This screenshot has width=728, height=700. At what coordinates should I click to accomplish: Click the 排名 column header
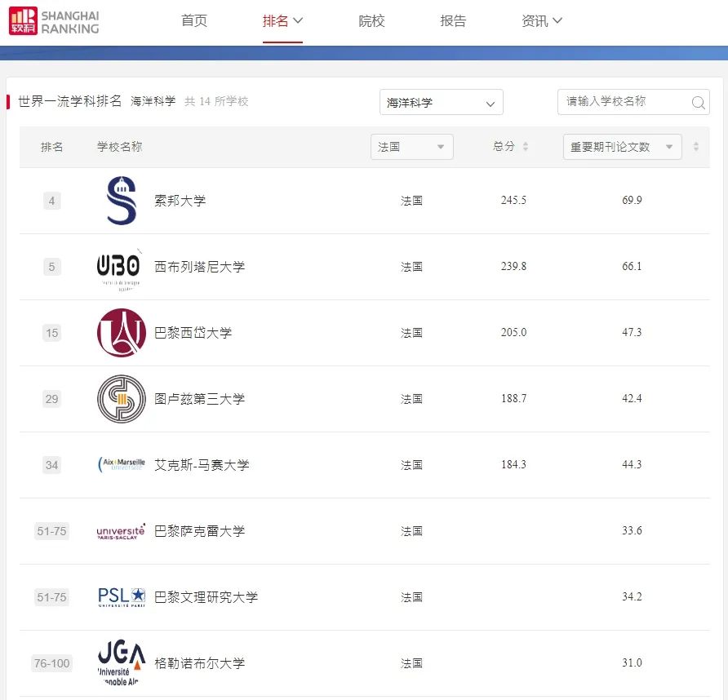point(51,147)
